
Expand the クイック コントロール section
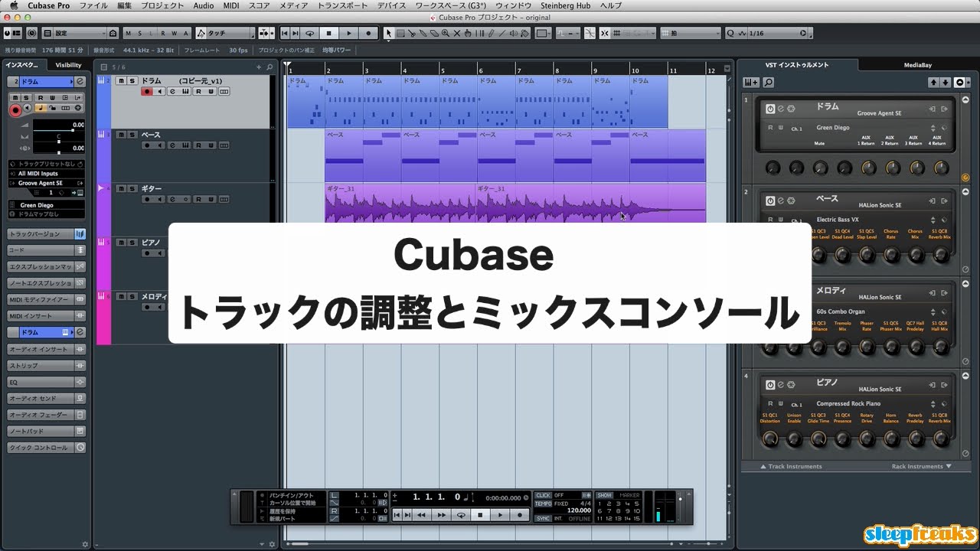pyautogui.click(x=46, y=448)
